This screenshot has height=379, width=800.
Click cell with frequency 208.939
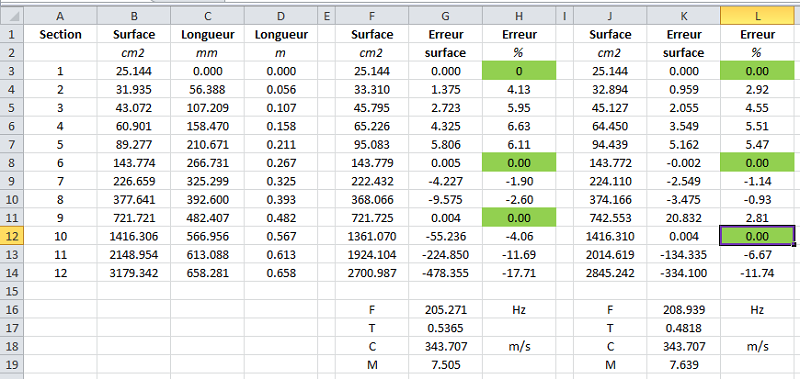tap(684, 310)
